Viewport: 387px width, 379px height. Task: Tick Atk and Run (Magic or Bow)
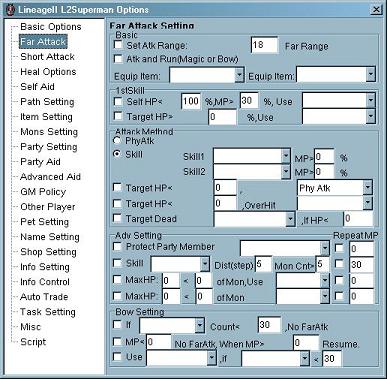(x=118, y=59)
